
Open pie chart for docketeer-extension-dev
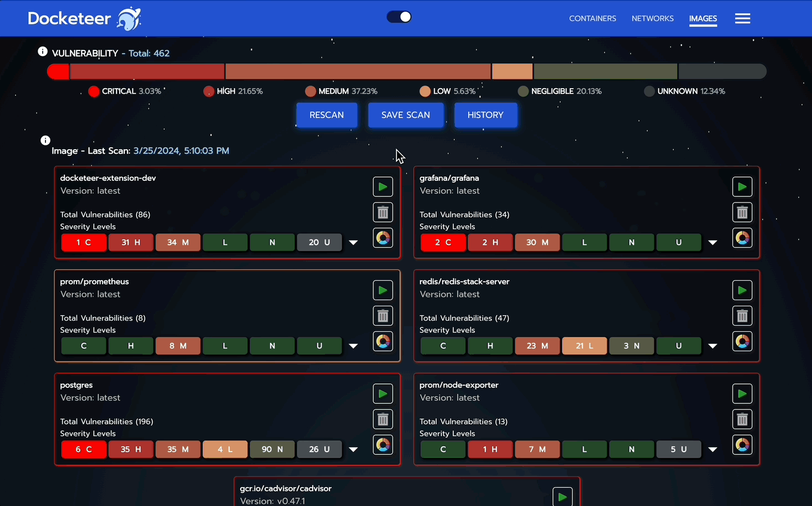383,238
